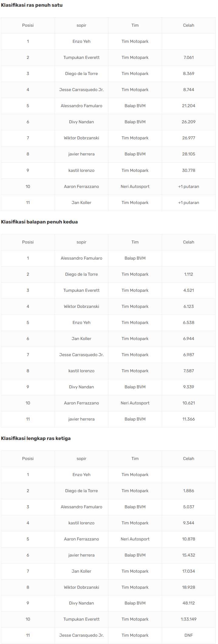Viewport: 218px width, 644px height.
Task: Select the 48.112 gap value
Action: (x=189, y=603)
